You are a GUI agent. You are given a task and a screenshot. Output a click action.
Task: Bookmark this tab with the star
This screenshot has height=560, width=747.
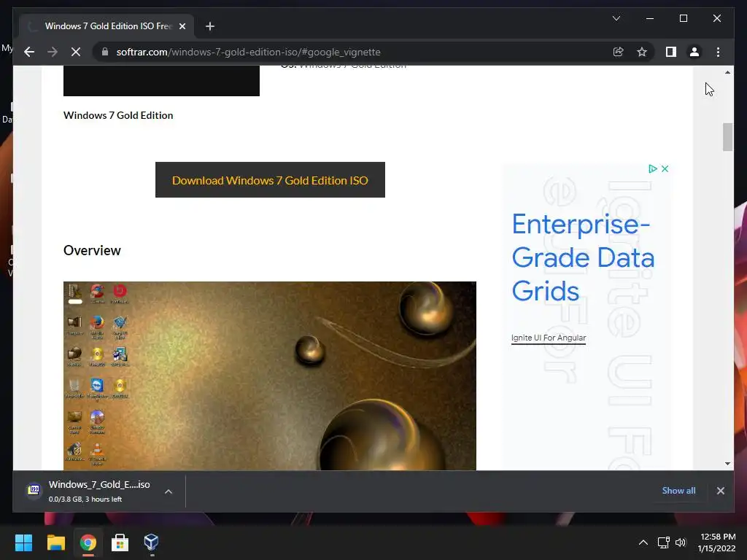pos(642,52)
